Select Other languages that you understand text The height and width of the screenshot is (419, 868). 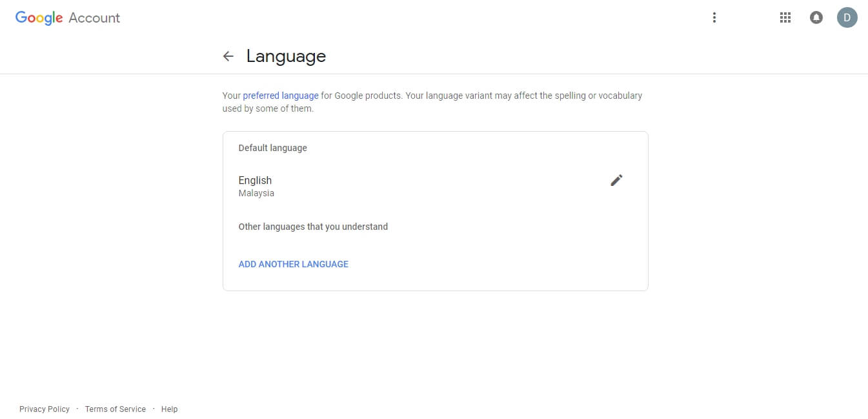point(313,227)
